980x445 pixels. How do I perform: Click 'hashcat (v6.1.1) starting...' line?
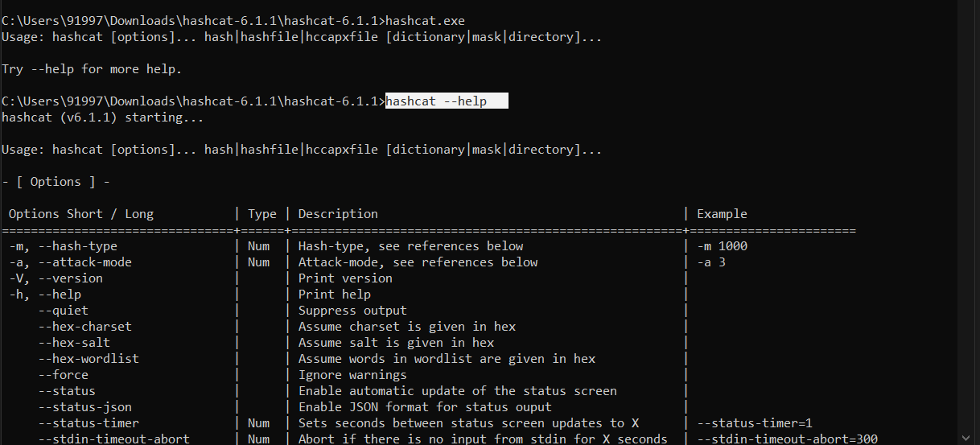103,117
